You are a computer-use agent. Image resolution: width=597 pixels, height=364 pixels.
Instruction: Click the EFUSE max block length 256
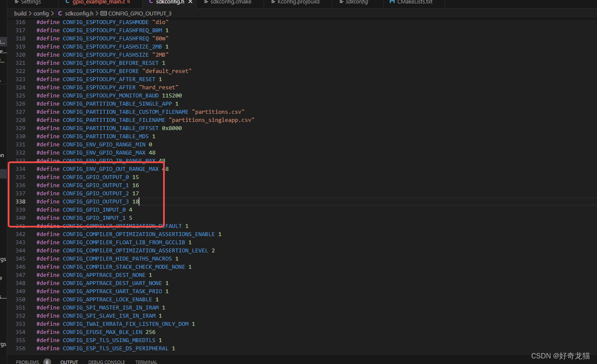(150, 332)
